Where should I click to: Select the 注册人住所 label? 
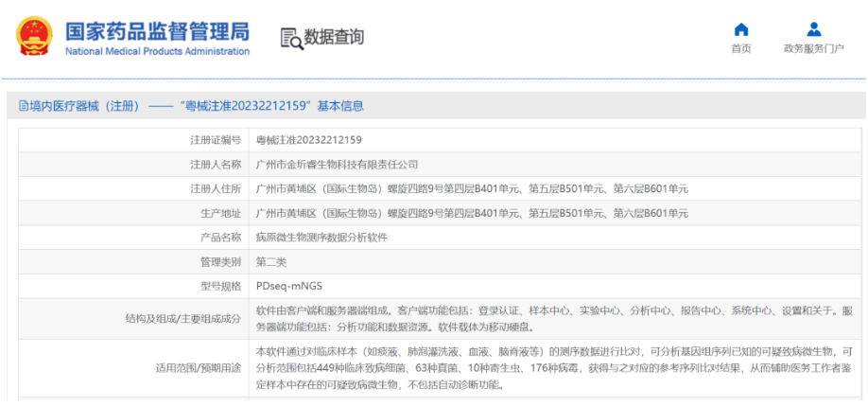point(216,188)
